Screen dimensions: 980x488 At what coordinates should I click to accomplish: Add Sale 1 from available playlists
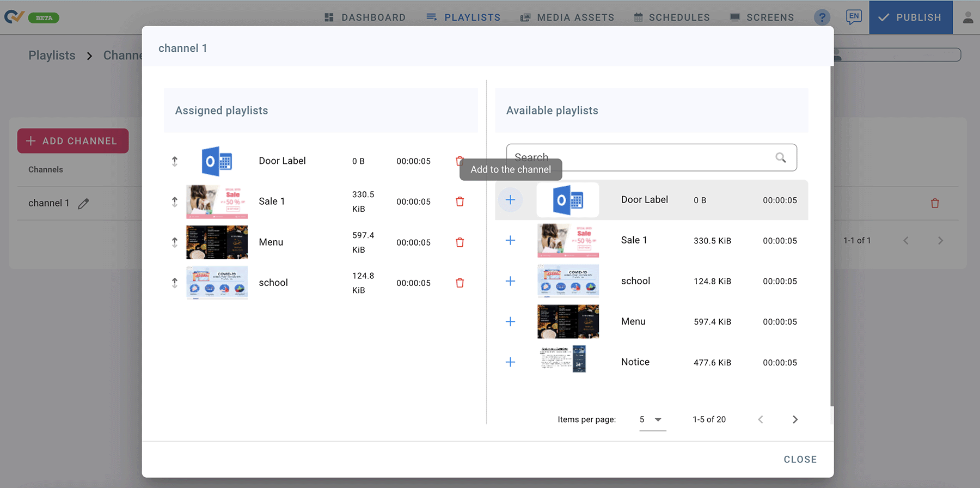coord(510,240)
